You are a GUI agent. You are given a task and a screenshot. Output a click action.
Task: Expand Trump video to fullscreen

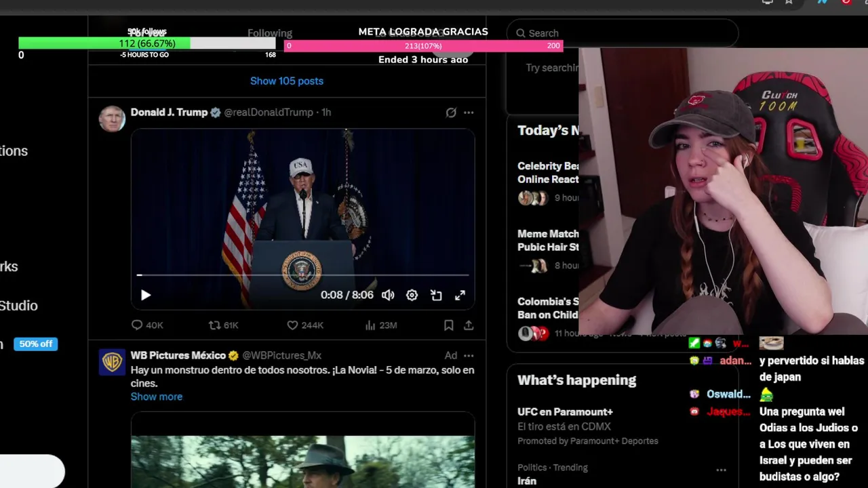pyautogui.click(x=460, y=295)
